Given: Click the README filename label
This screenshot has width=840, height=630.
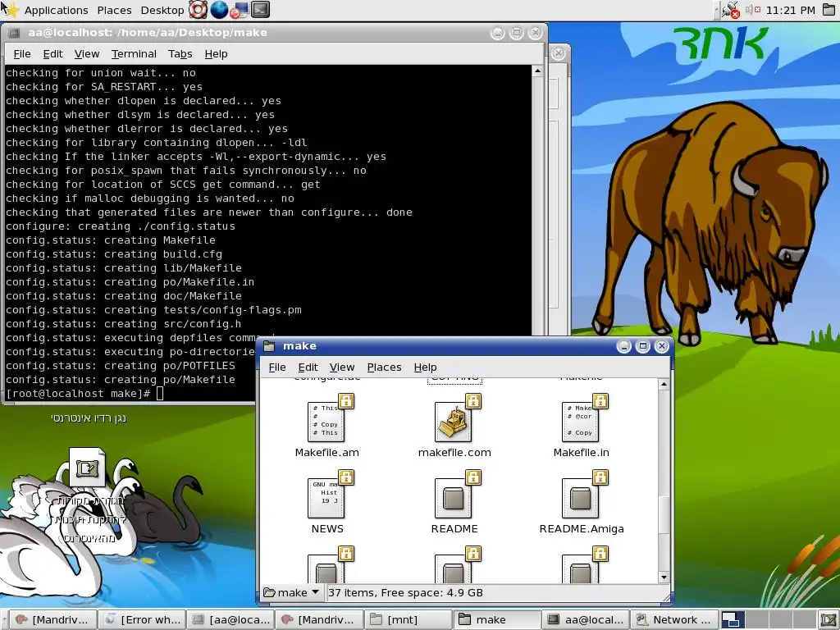Looking at the screenshot, I should pos(454,529).
